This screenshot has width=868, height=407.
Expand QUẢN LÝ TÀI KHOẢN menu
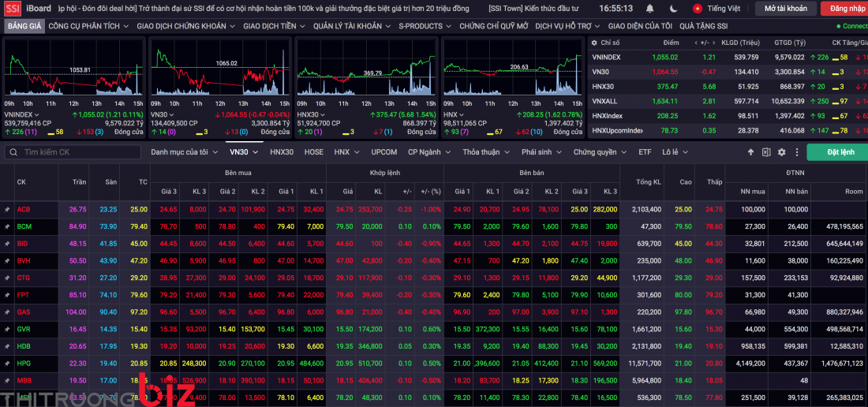(352, 26)
